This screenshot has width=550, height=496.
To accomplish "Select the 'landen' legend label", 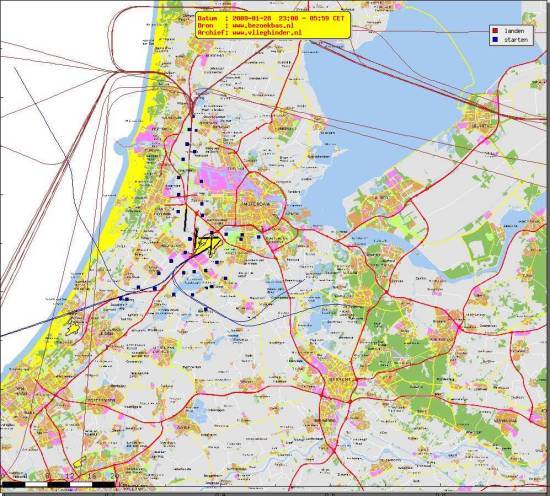I will (x=514, y=31).
